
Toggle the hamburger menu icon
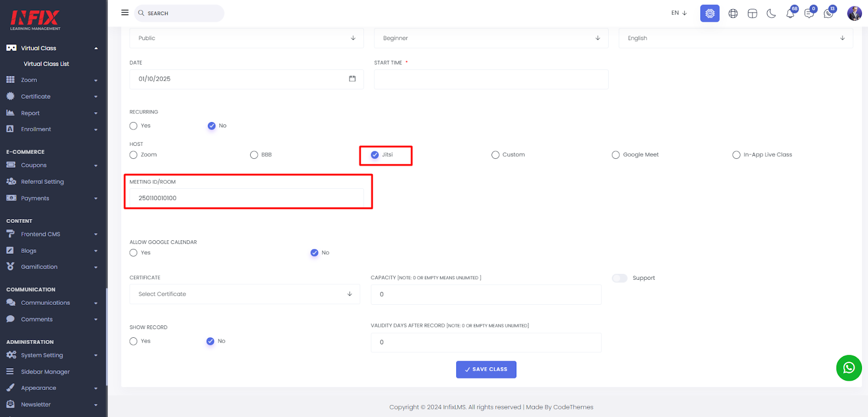125,12
